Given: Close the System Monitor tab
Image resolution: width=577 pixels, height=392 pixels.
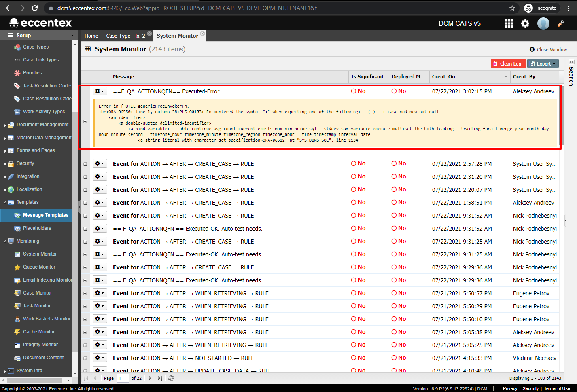Looking at the screenshot, I should click(x=203, y=33).
